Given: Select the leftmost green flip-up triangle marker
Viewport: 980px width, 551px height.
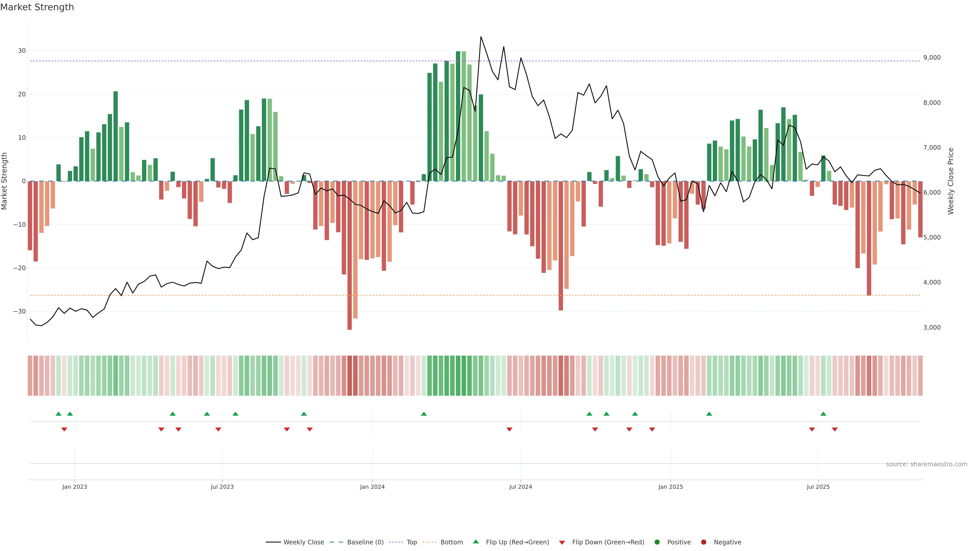Looking at the screenshot, I should click(58, 414).
